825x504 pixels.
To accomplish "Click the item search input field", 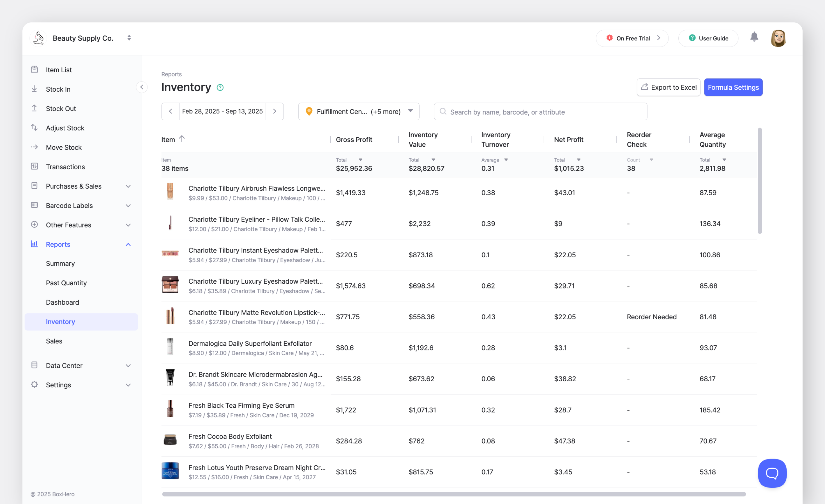I will coord(540,112).
